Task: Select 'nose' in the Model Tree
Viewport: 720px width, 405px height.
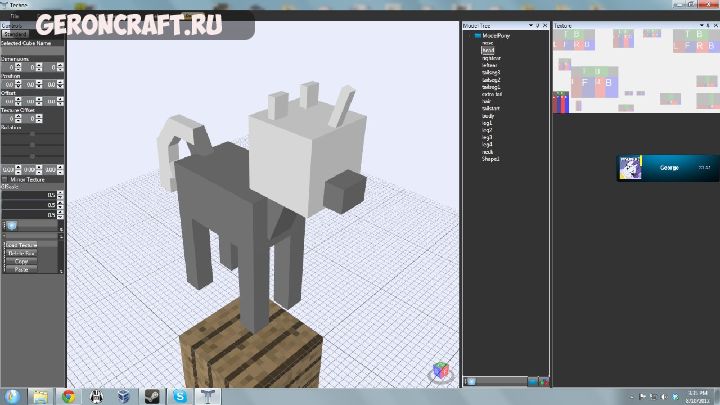Action: coord(487,43)
